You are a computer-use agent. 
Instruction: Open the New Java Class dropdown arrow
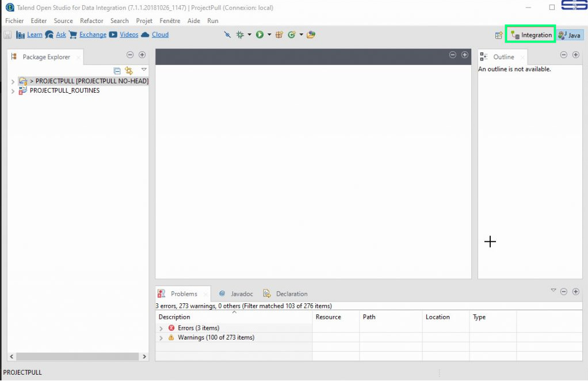[x=301, y=35]
